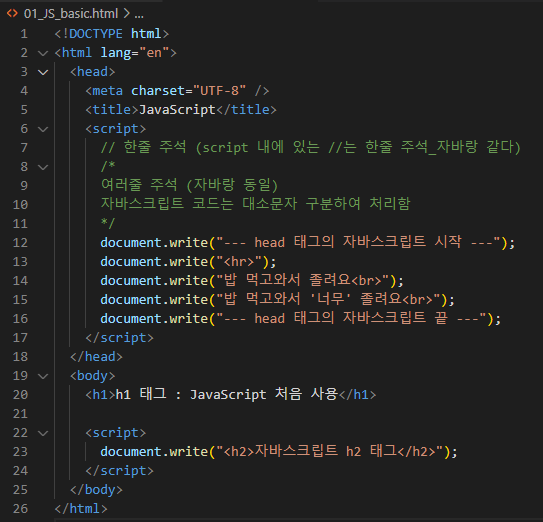Click the comment end marker on line 11
543x522 pixels.
click(107, 224)
